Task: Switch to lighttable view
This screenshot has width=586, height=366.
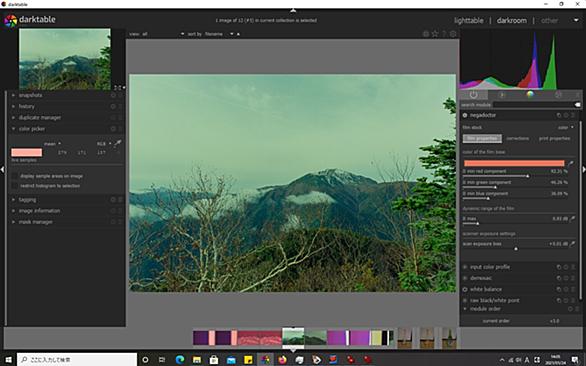Action: [469, 21]
